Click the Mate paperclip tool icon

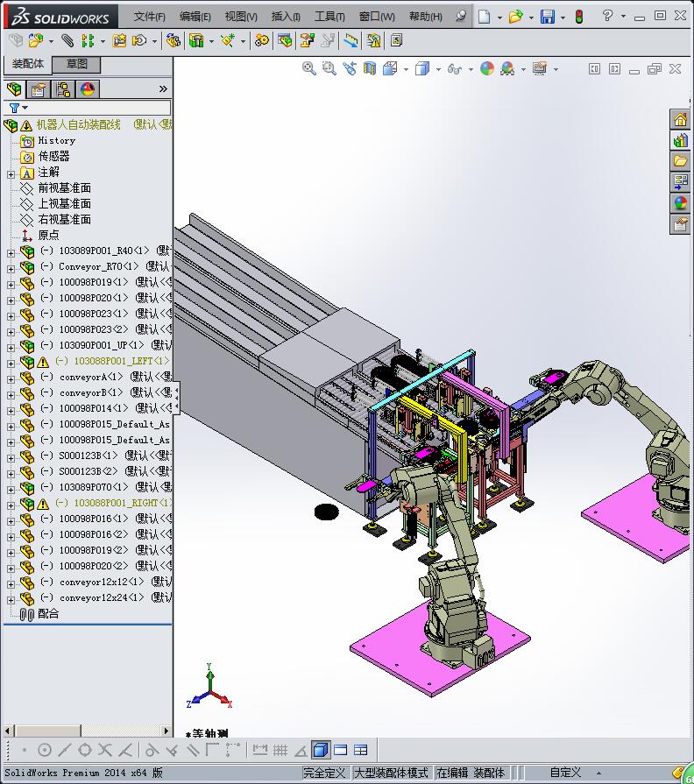[x=67, y=40]
